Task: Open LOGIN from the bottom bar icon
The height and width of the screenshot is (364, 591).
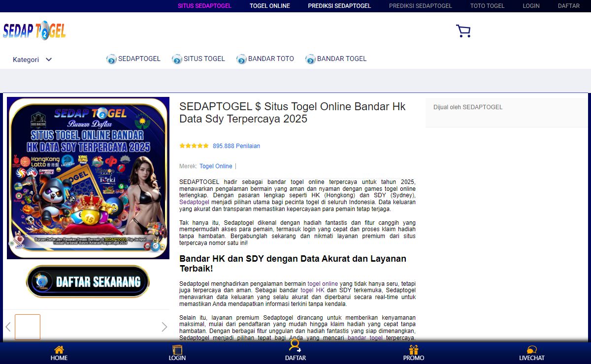Action: click(177, 350)
